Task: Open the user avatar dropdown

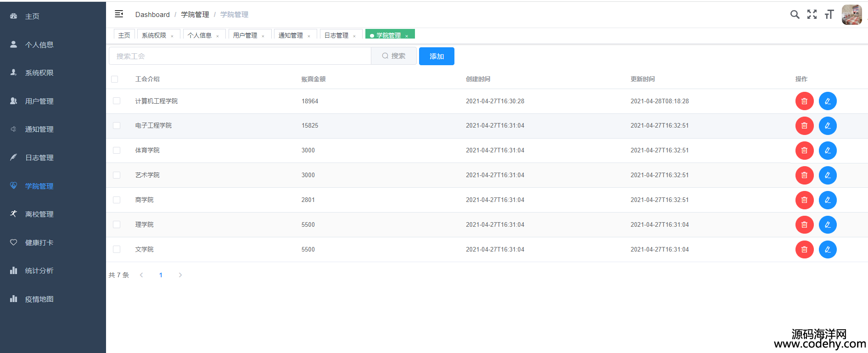Action: click(852, 15)
